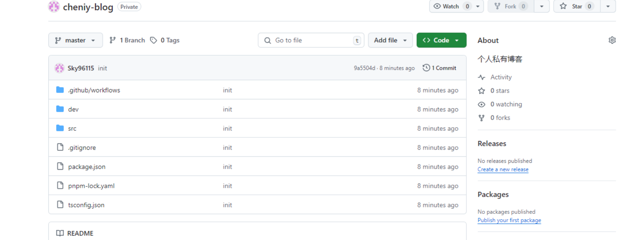Expand the Add file dropdown

click(x=390, y=40)
